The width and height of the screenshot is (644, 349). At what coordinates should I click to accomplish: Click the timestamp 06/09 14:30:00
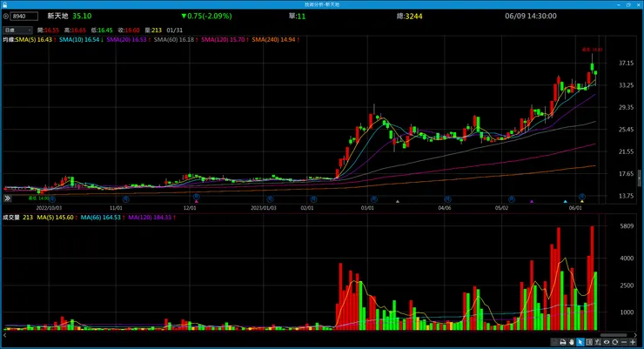coord(531,16)
